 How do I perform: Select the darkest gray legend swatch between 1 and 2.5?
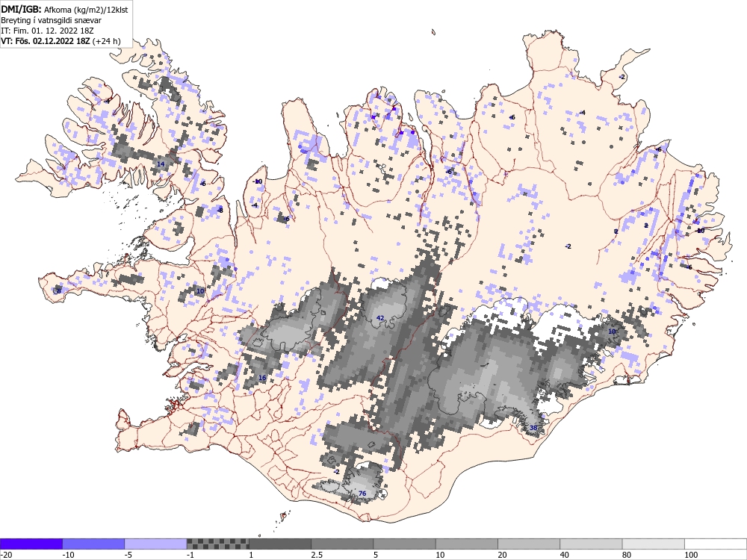pos(280,544)
